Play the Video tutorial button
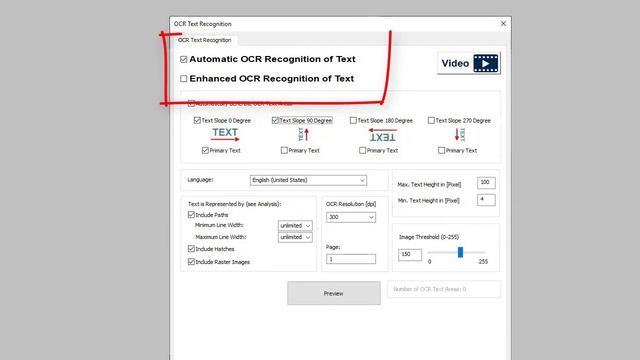640x360 pixels. (x=469, y=63)
